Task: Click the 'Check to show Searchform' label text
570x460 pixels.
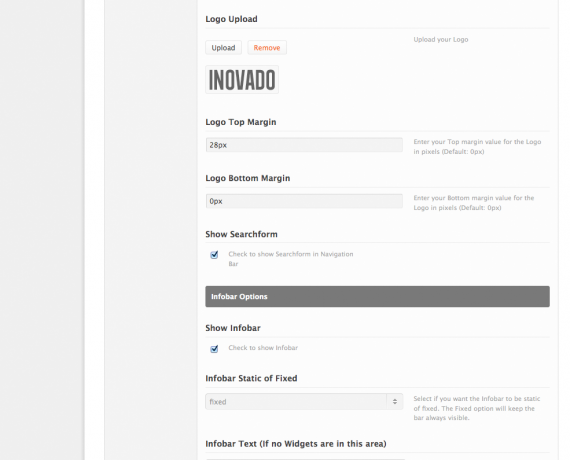Action: click(291, 259)
